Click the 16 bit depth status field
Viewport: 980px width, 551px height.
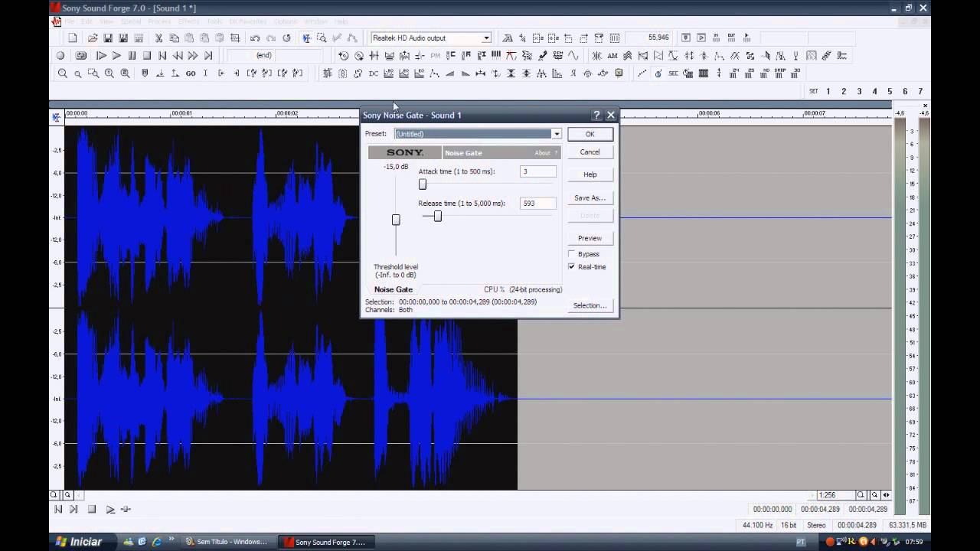[789, 525]
